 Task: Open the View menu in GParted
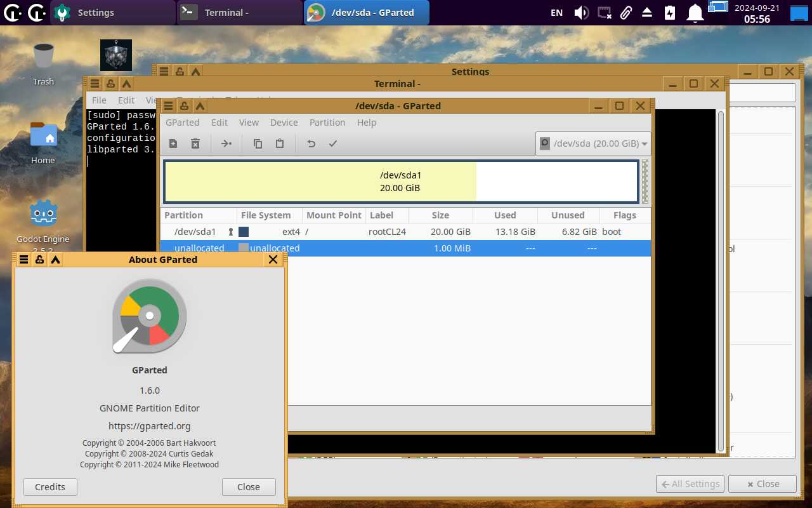click(x=249, y=123)
